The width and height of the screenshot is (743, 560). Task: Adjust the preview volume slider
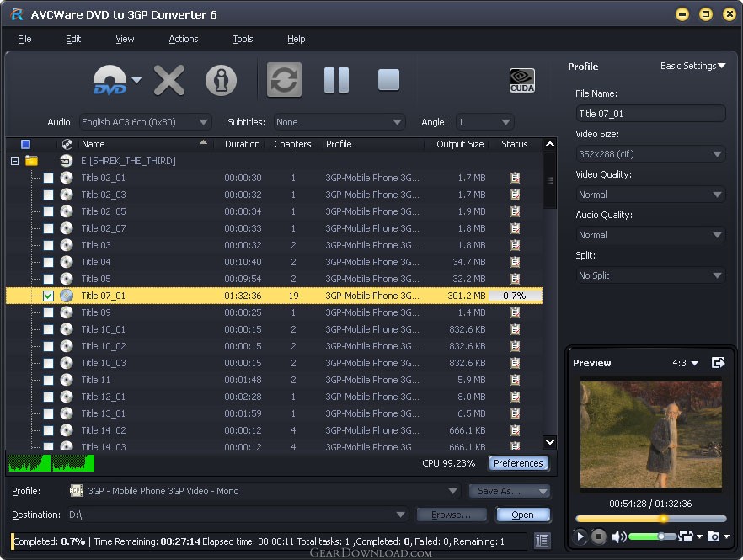pyautogui.click(x=653, y=536)
